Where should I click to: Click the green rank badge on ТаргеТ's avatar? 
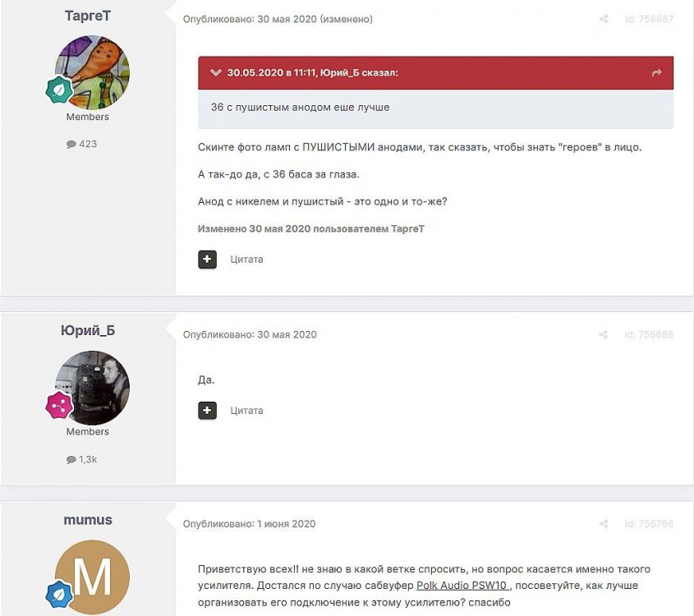click(x=59, y=90)
